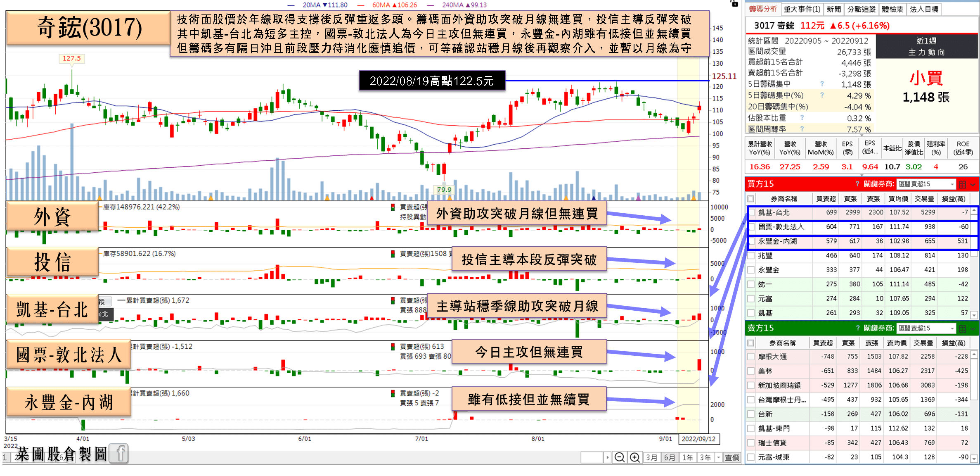Zoom out the chart with the minus magnifier
Screen dimensions: 980x476
[x=619, y=457]
